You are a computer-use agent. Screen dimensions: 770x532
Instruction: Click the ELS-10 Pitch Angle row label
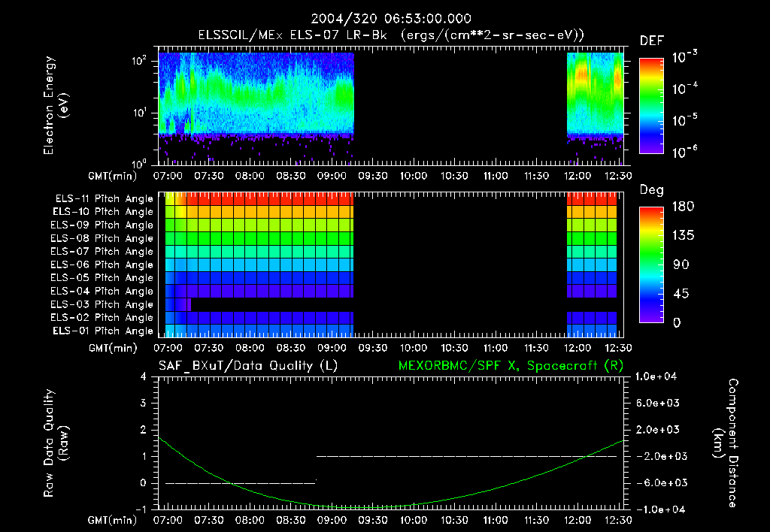(x=103, y=212)
